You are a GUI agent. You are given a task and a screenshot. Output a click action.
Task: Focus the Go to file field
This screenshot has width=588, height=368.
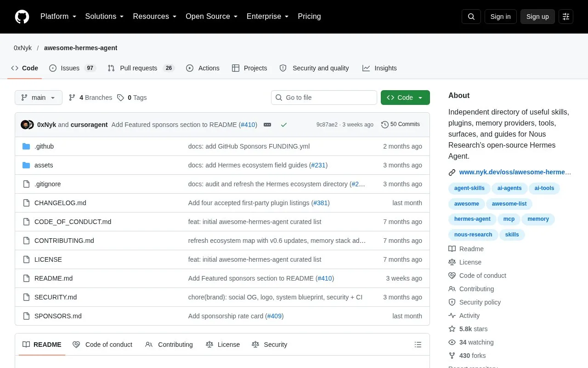[x=324, y=98]
